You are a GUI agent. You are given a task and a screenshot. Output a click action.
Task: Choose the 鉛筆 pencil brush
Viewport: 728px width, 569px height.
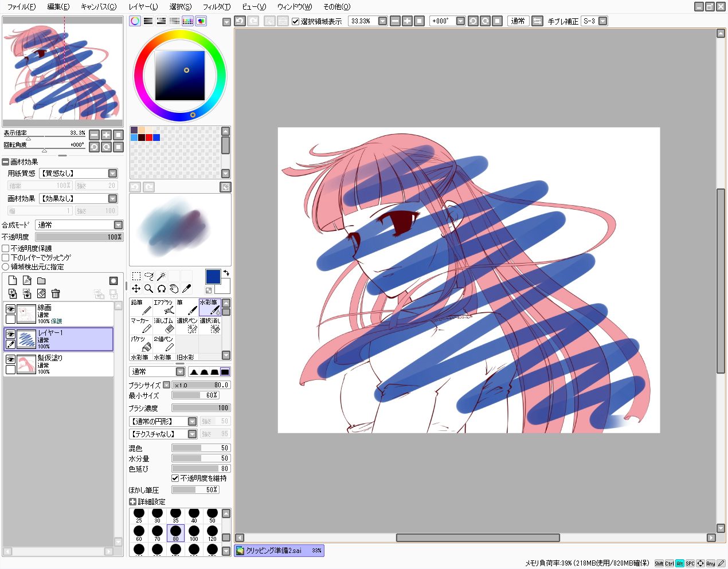coord(141,307)
